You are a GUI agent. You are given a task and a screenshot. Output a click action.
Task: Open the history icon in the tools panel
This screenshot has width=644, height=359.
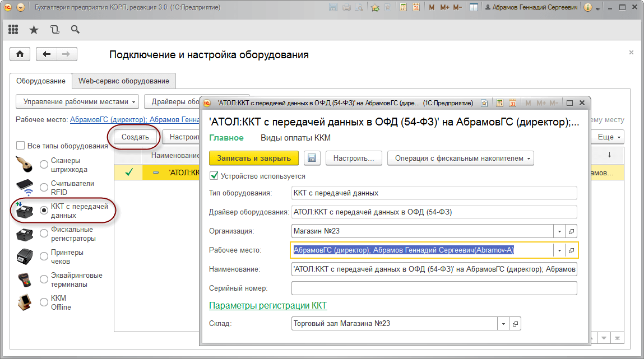54,30
